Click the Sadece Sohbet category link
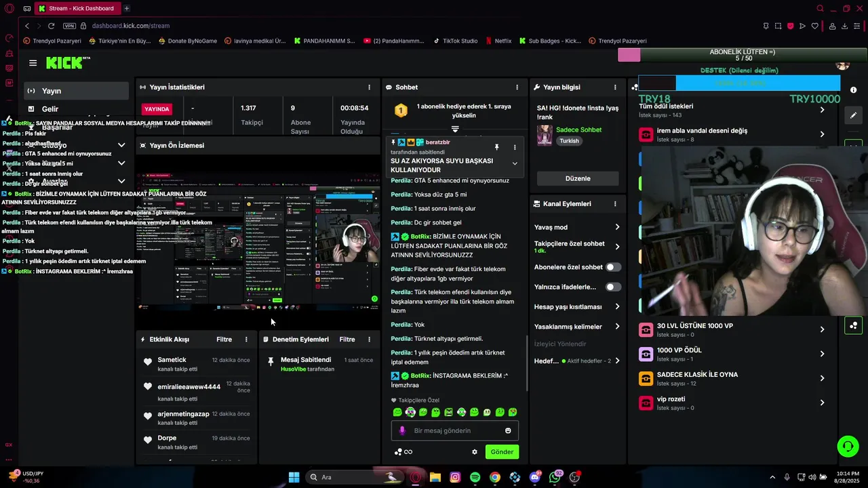The height and width of the screenshot is (488, 868). click(x=578, y=129)
